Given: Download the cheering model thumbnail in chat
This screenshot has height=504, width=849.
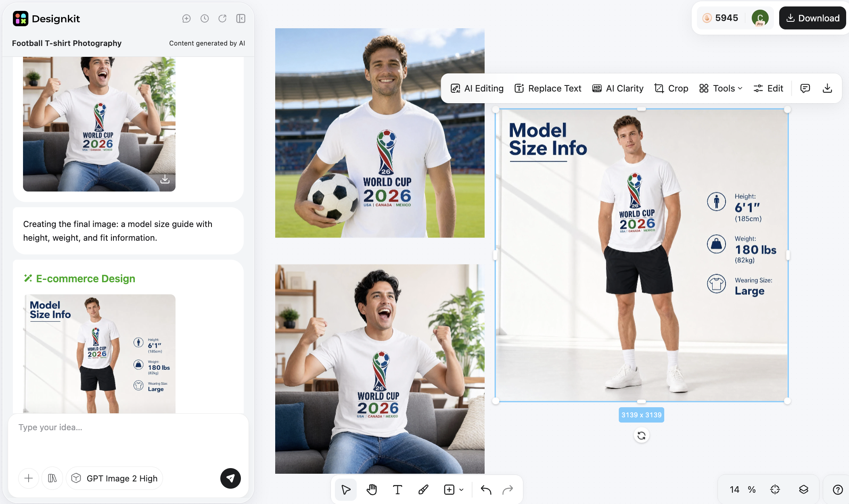Looking at the screenshot, I should pyautogui.click(x=165, y=179).
